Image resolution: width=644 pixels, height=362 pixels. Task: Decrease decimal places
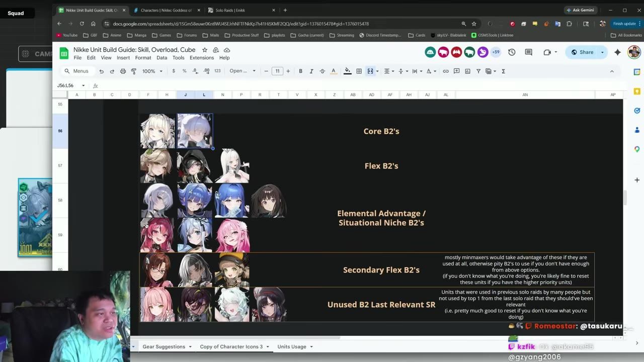point(195,71)
